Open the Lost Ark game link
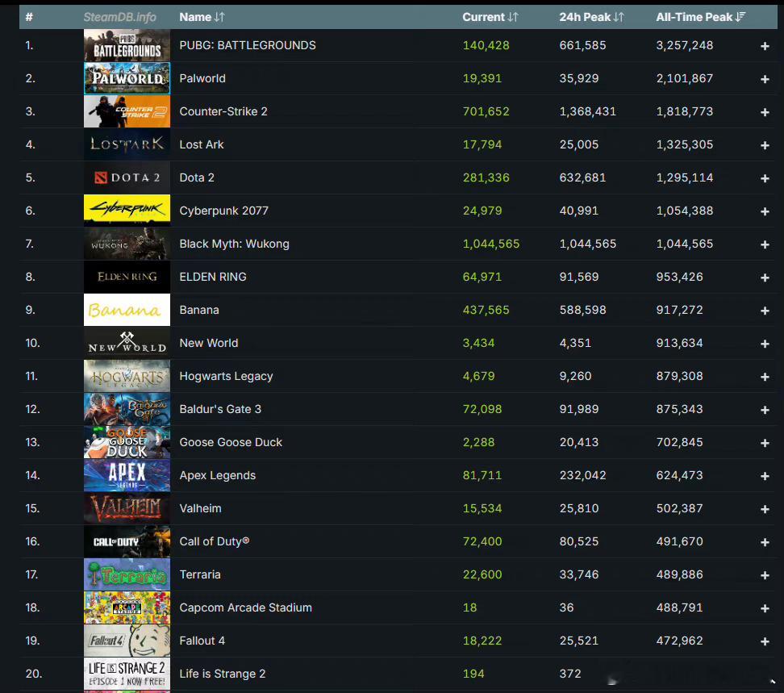 pos(202,144)
